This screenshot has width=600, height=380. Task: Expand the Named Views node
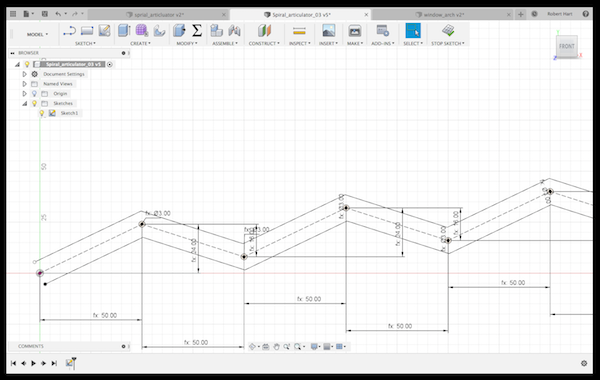[x=24, y=84]
